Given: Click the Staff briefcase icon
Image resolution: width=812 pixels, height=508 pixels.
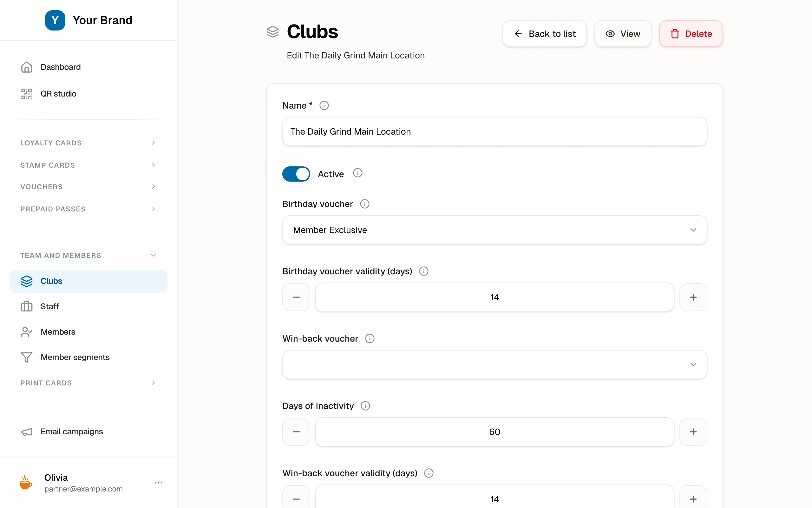Looking at the screenshot, I should [27, 306].
